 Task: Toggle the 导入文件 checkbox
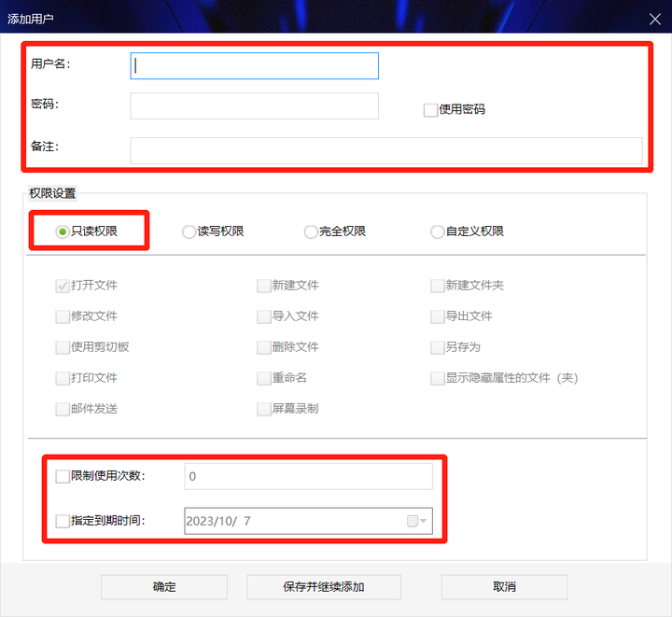point(263,316)
